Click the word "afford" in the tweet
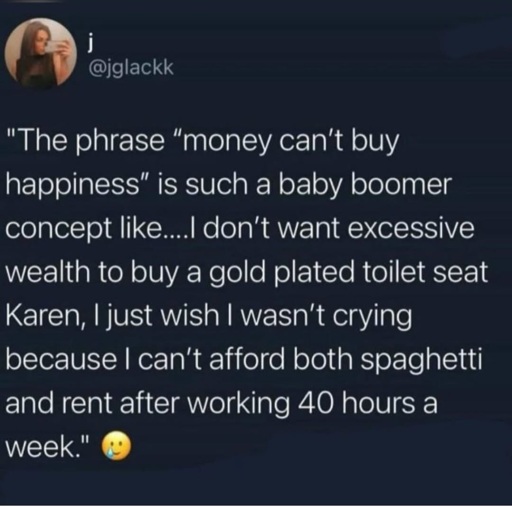The image size is (512, 509). (247, 360)
